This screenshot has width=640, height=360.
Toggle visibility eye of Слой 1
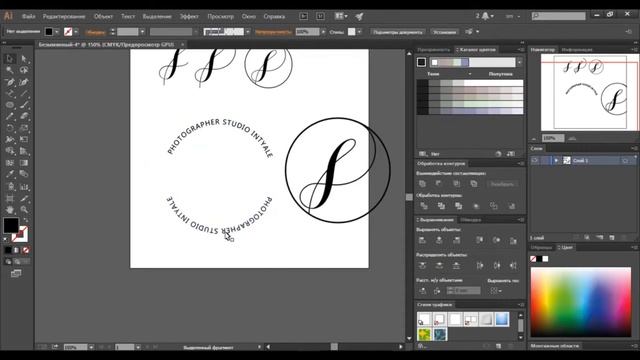point(535,160)
